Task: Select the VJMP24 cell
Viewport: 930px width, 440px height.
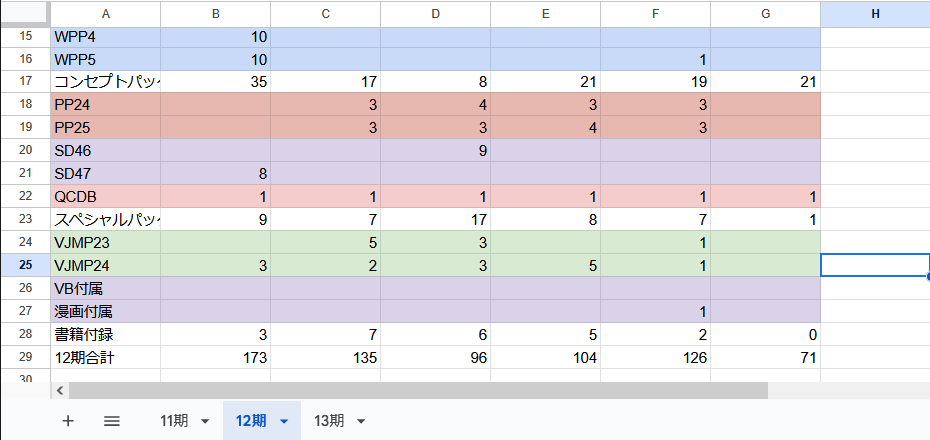Action: (105, 265)
